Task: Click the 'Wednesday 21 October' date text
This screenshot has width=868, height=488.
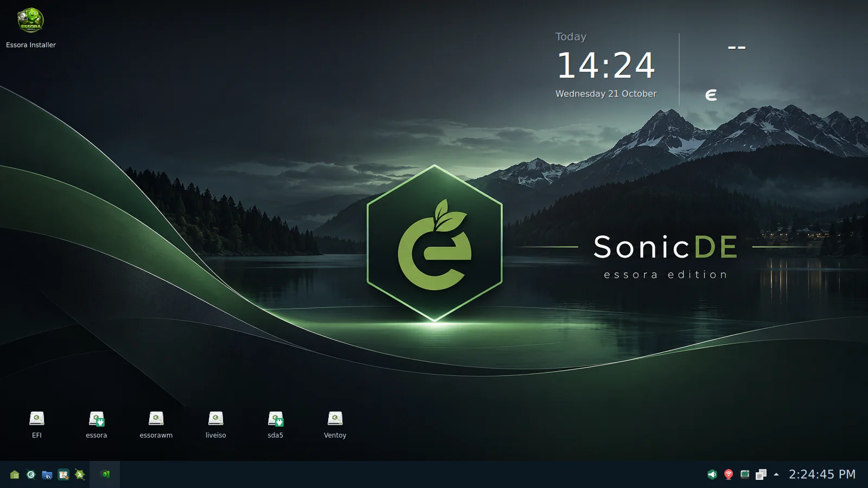Action: coord(606,94)
